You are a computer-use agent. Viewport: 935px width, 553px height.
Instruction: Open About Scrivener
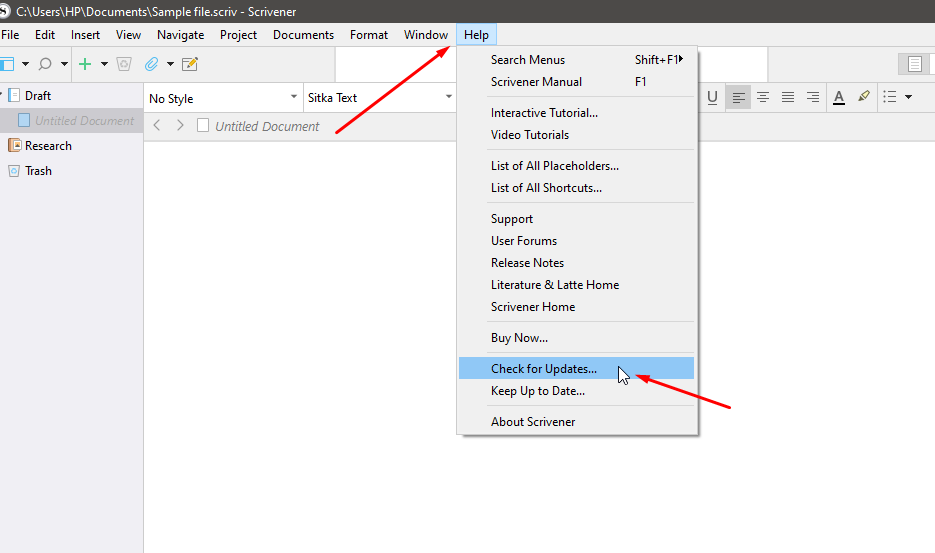[x=577, y=422]
